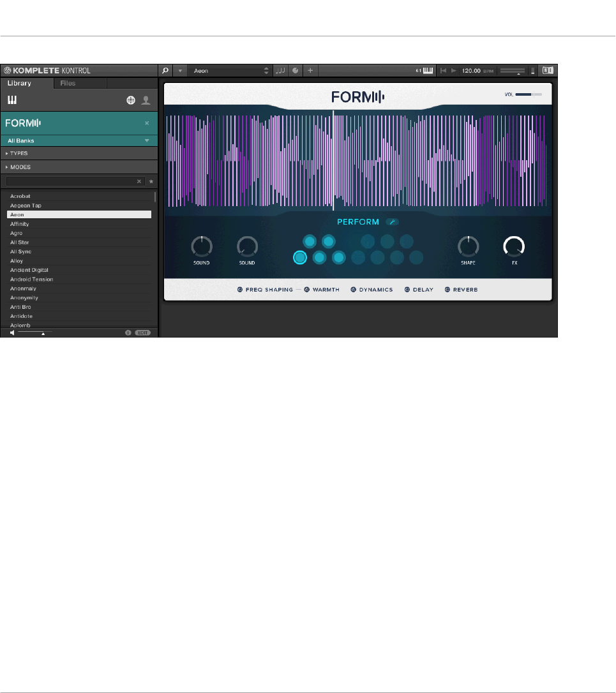Click the PERFORM wrench settings icon

392,222
